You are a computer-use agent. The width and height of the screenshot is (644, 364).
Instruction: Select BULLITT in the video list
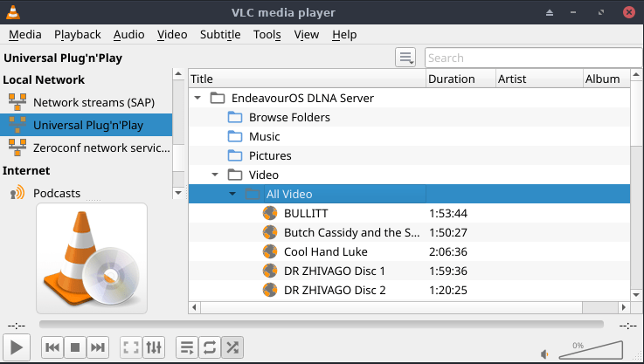409,213
